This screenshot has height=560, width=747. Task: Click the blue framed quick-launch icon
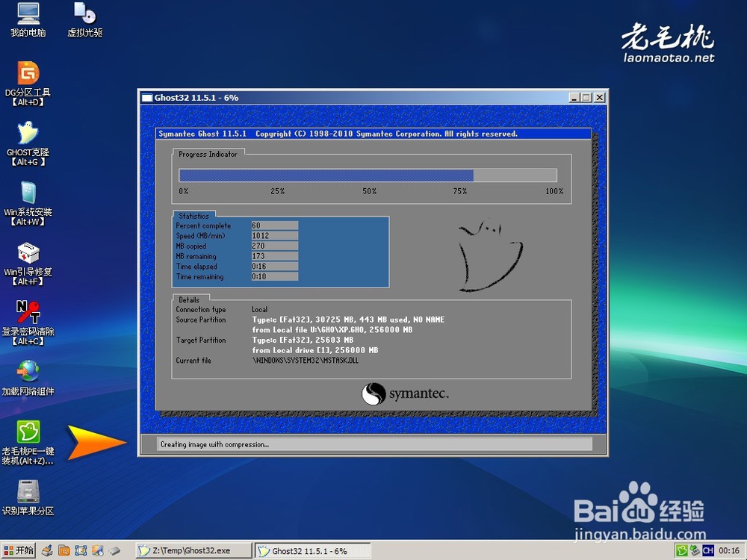pos(81,551)
